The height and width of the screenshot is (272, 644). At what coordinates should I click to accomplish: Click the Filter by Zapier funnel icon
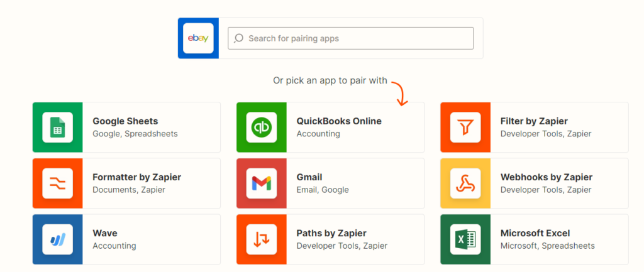pos(465,128)
